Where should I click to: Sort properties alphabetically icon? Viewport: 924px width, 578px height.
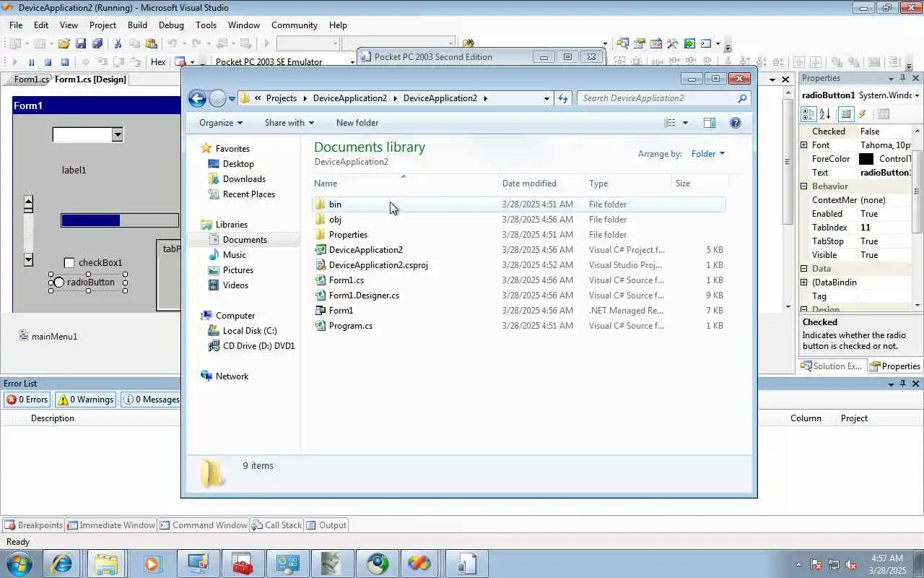tap(825, 114)
